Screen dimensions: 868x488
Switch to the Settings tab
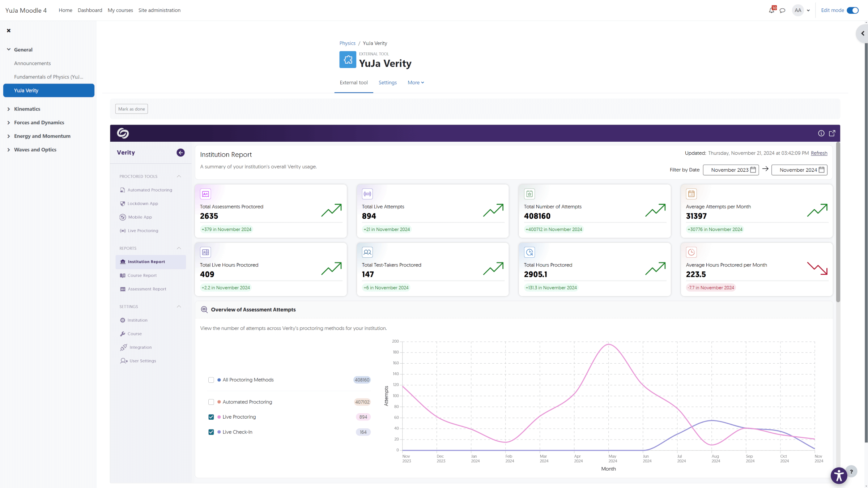[x=388, y=82]
